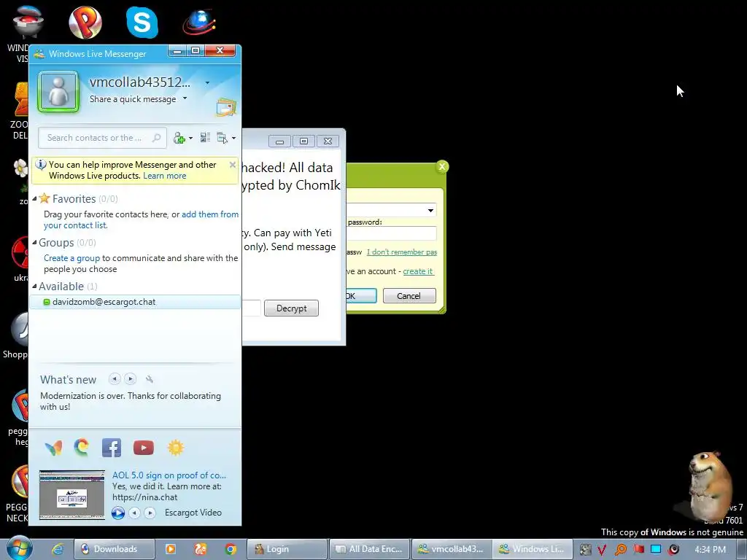Click the add a contact icon

click(x=179, y=138)
